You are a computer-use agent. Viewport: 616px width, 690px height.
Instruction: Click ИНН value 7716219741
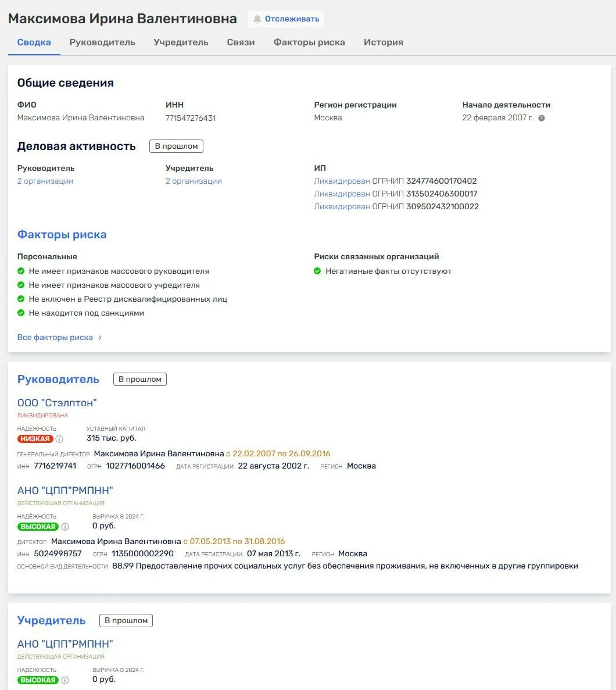[x=55, y=466]
